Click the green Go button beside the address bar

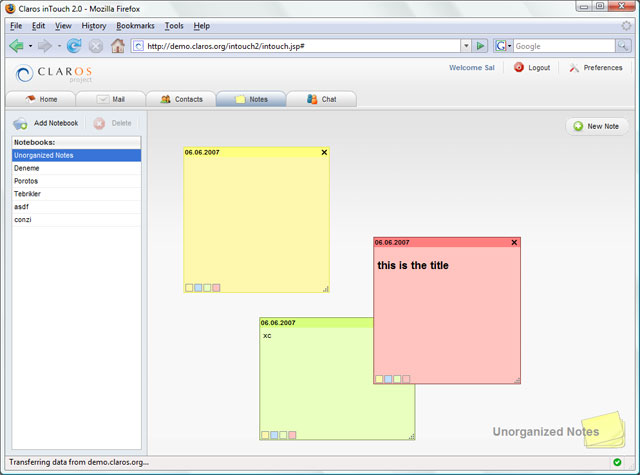(x=481, y=46)
